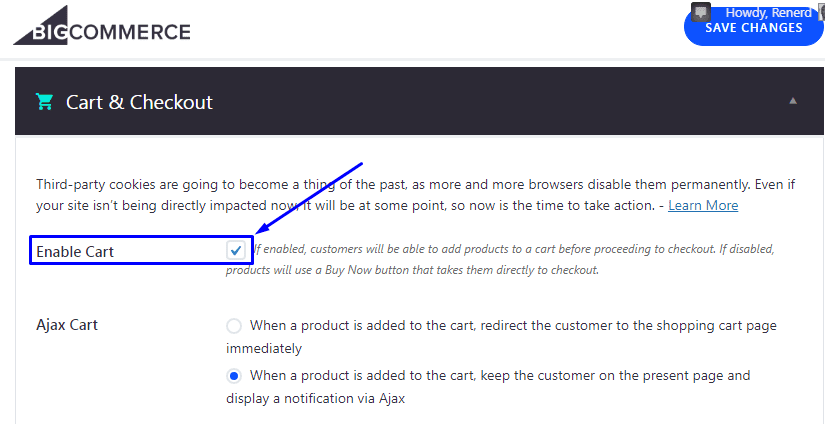Screen dimensions: 825x424
Task: Click the BigCommerce logo
Action: (102, 26)
